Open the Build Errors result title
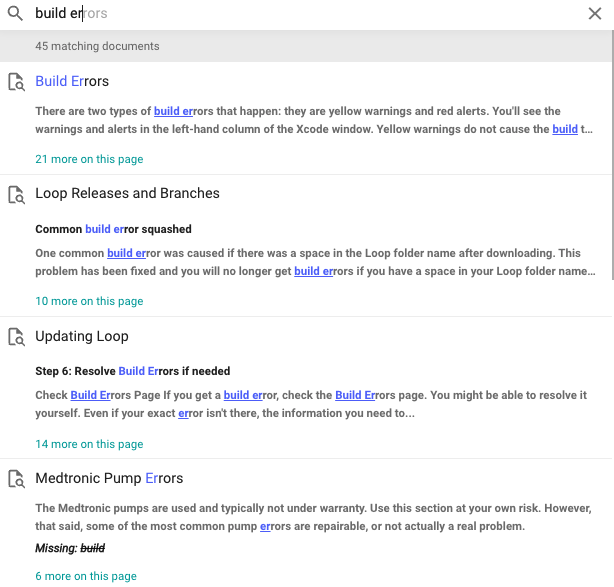The height and width of the screenshot is (587, 614). 72,81
